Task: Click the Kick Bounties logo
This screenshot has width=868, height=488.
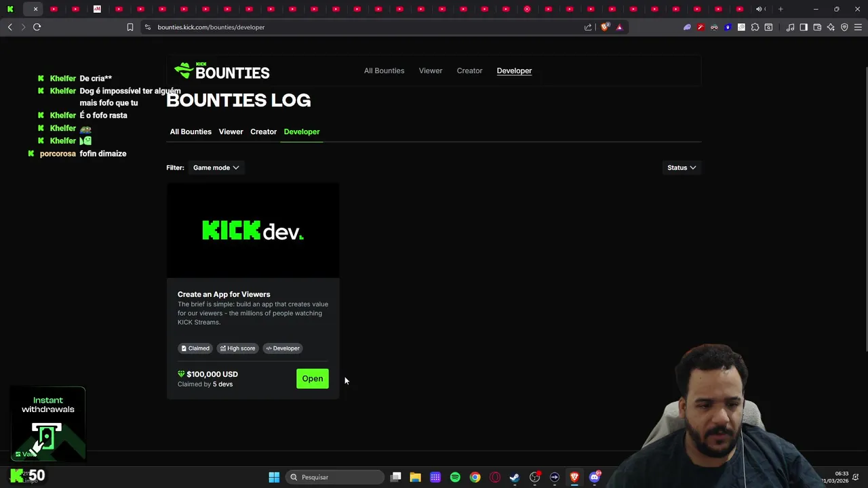Action: (222, 70)
